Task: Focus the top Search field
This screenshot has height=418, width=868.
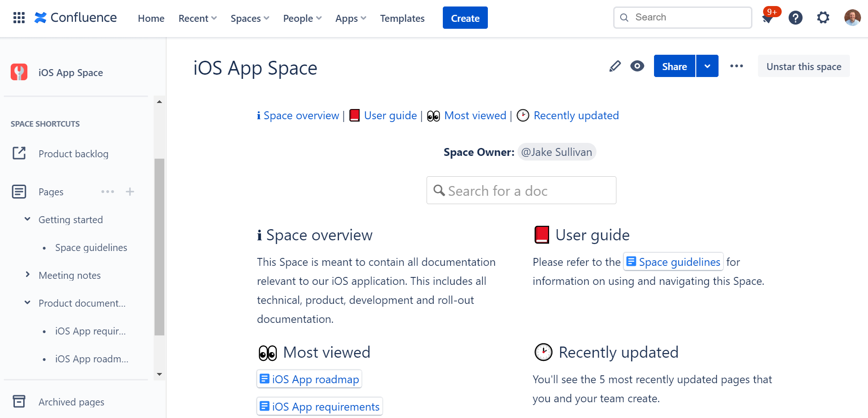Action: pos(682,18)
